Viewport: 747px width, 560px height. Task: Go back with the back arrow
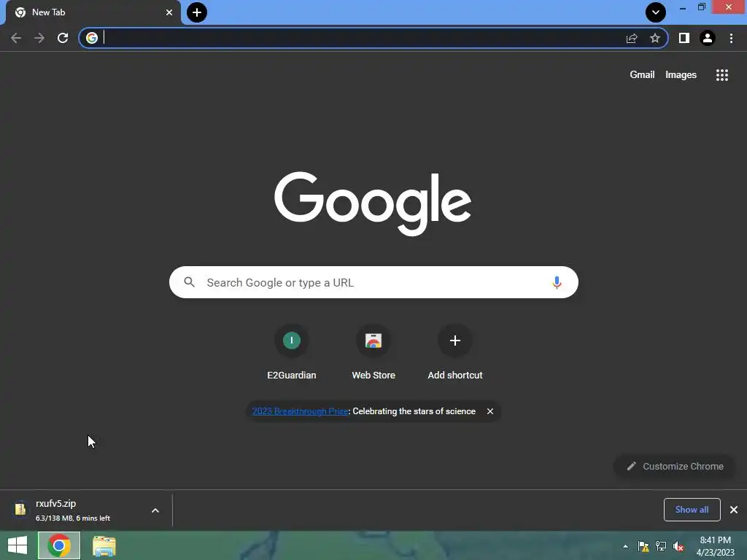click(16, 38)
